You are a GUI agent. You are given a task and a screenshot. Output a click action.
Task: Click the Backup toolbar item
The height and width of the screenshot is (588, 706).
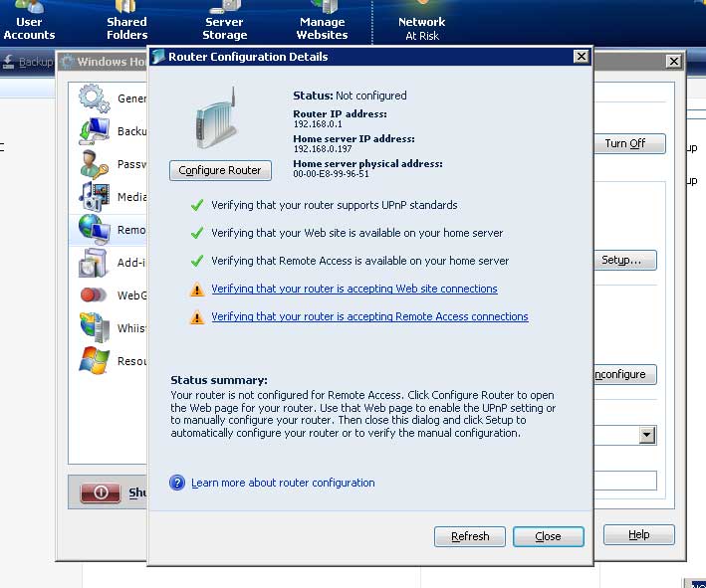(x=28, y=62)
